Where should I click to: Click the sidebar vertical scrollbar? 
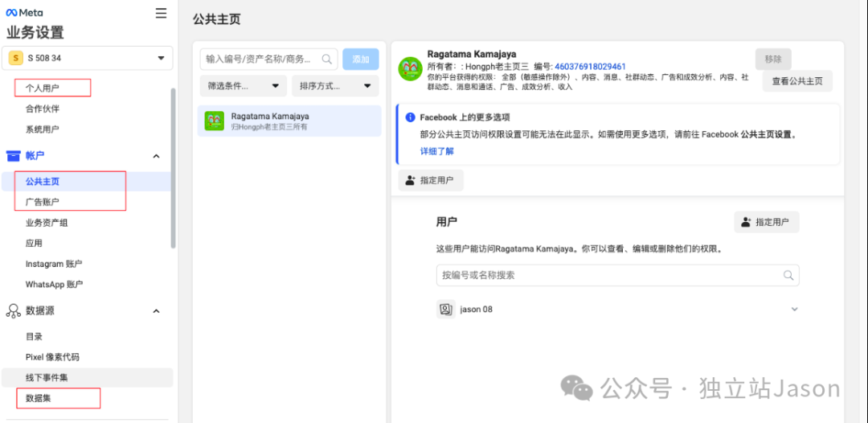(174, 168)
